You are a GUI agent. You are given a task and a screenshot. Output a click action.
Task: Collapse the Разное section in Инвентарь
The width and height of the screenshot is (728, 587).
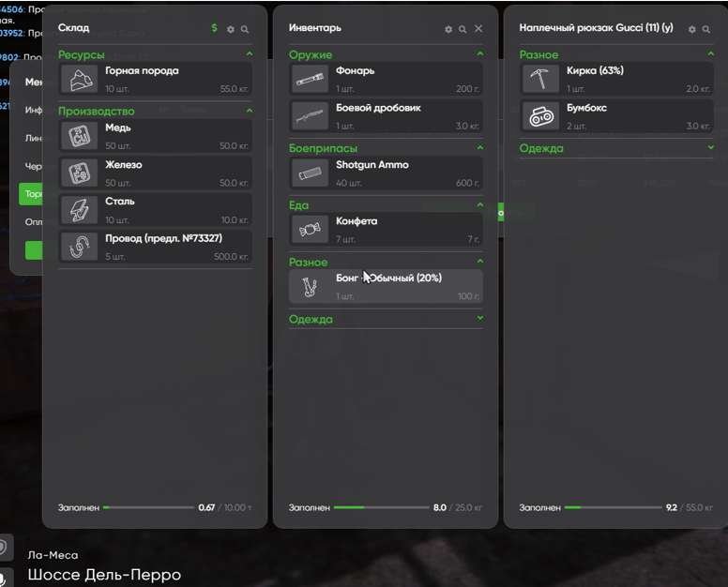pos(480,262)
